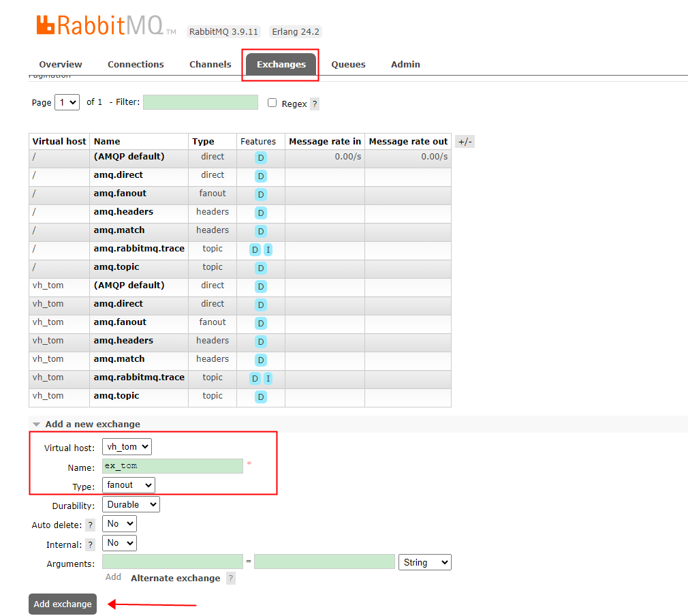Click the Alternate exchange help question mark
The image size is (688, 616).
coord(231,579)
